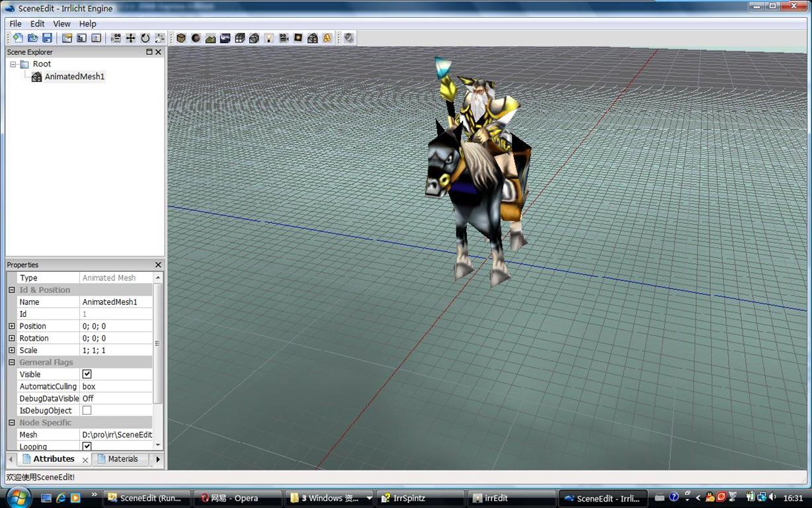The image size is (812, 508).
Task: Open the View menu
Action: [x=62, y=24]
